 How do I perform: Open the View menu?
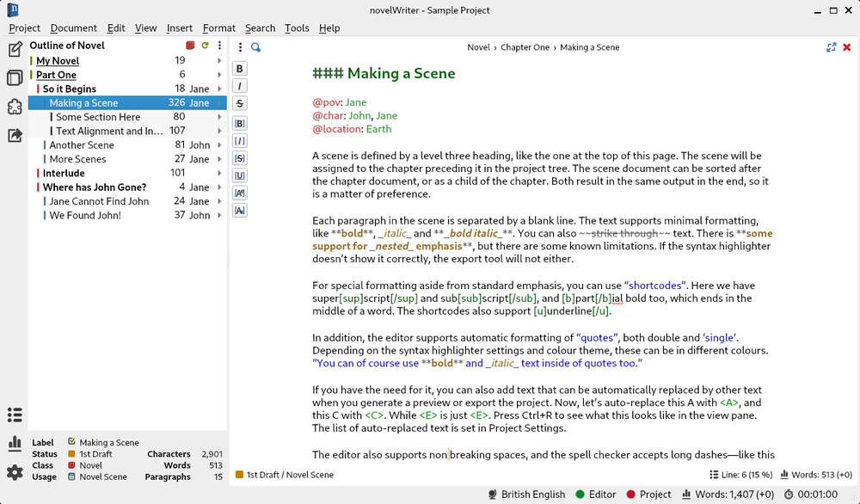click(146, 28)
